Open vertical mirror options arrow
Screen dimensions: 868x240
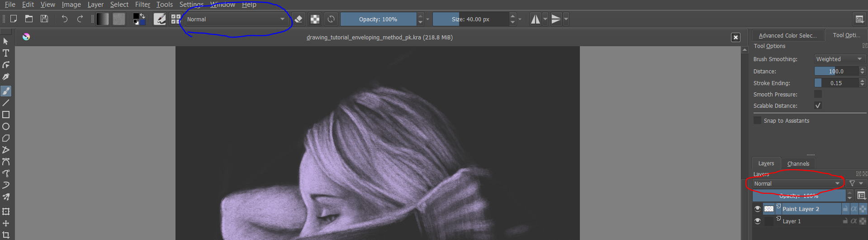[566, 19]
